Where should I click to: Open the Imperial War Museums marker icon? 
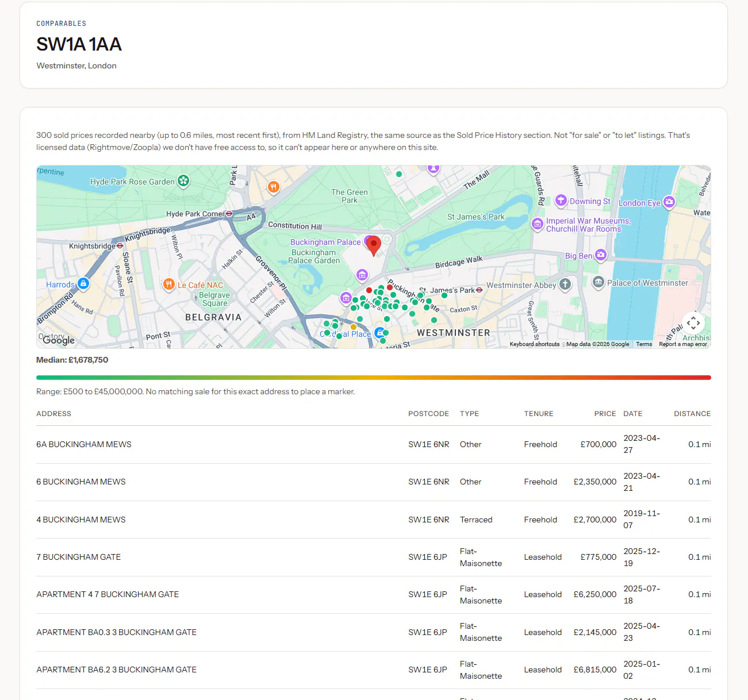coord(537,224)
